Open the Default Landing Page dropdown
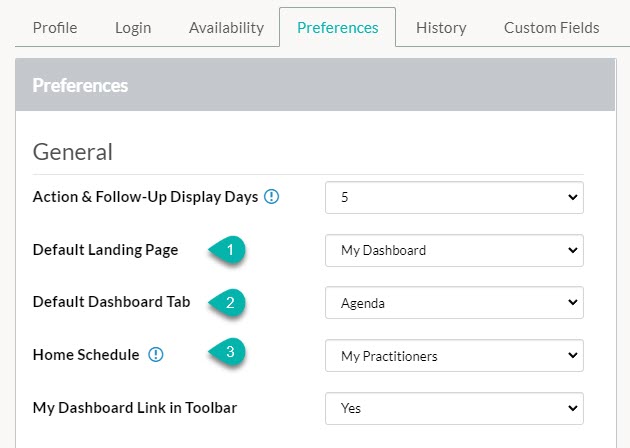The width and height of the screenshot is (630, 448). coord(454,250)
